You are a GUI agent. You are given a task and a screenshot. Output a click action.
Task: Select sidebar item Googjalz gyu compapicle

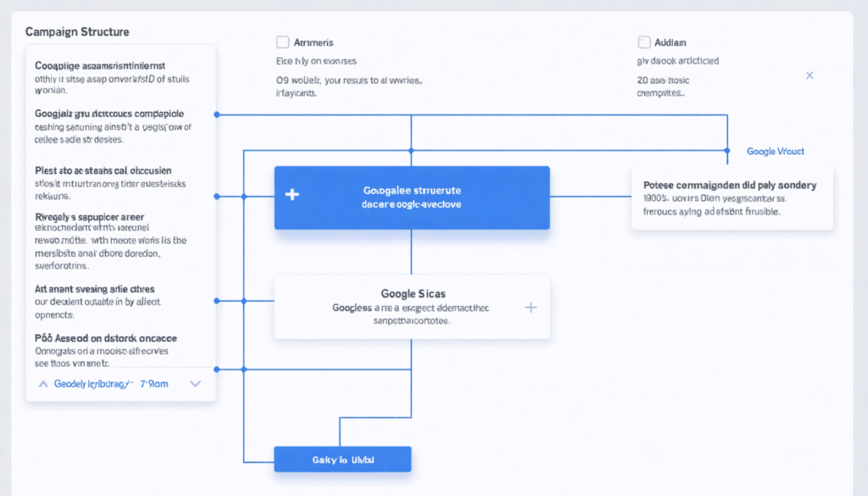pyautogui.click(x=113, y=126)
